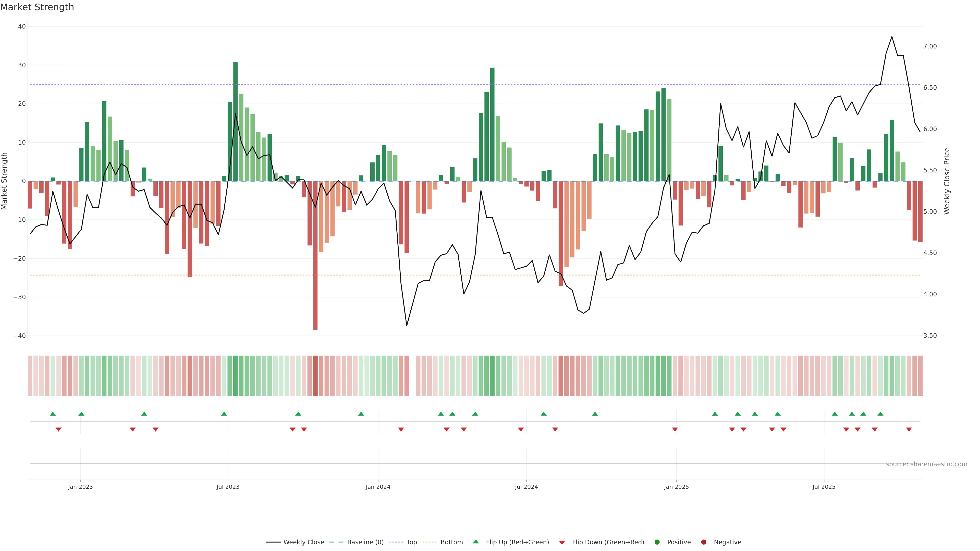Click darkest red heatmap strip cell
The height and width of the screenshot is (551, 980).
315,375
